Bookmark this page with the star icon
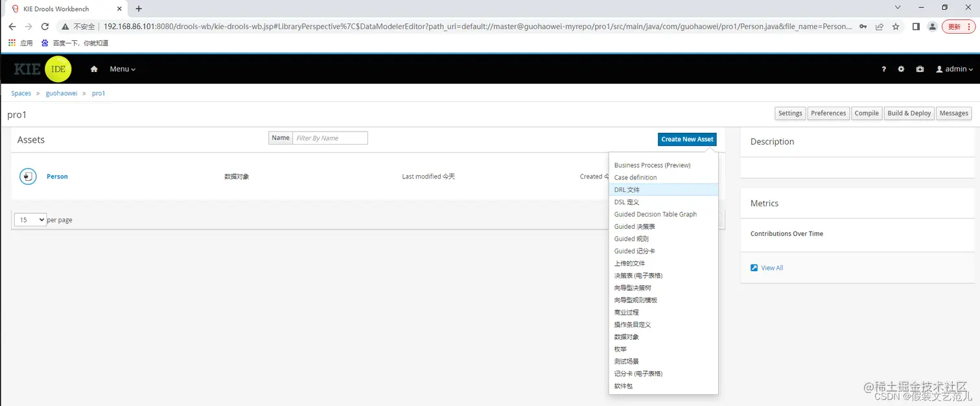 [x=896, y=27]
